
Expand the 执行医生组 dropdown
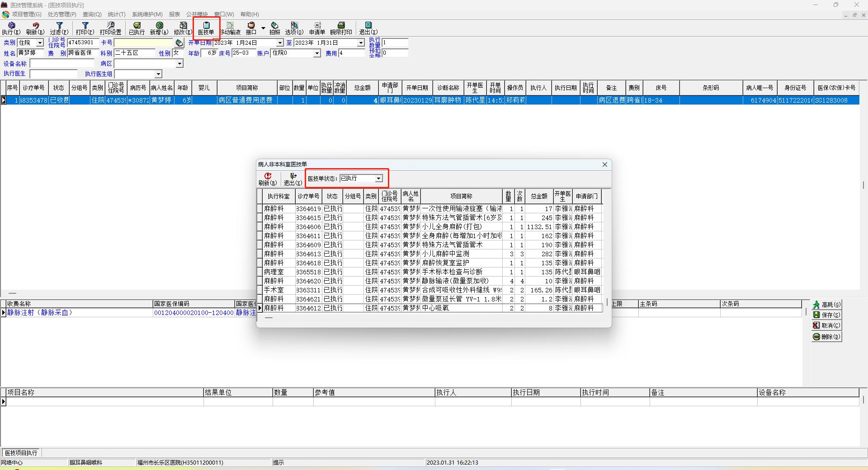158,74
